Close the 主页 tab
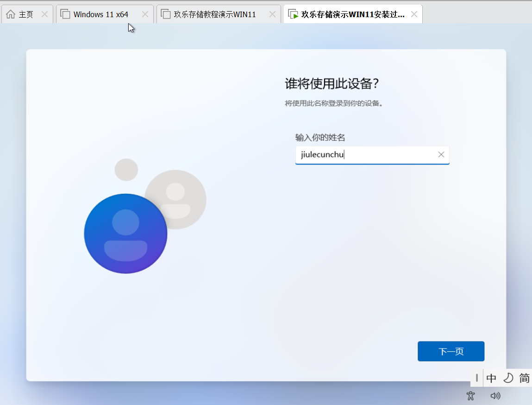Image resolution: width=532 pixels, height=405 pixels. click(x=44, y=14)
